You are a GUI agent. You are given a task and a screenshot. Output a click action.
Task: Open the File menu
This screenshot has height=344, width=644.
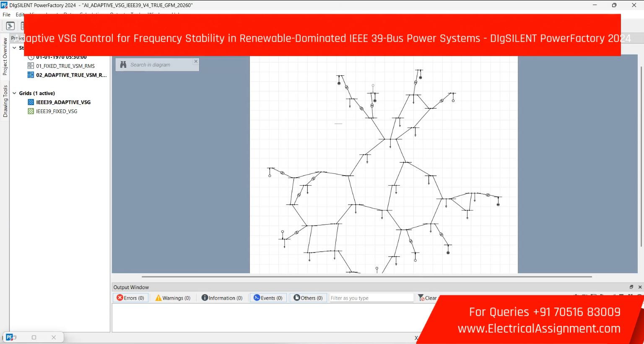tap(6, 15)
